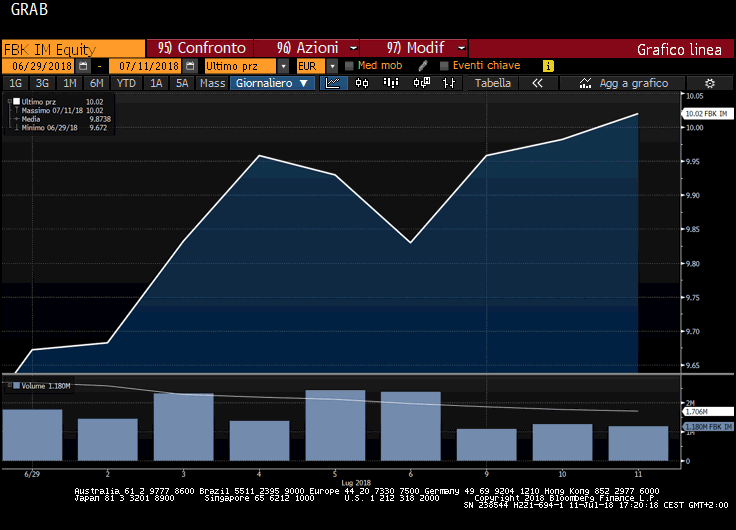Screen dimensions: 736x530
Task: Enable the Med mob checkbox
Action: (x=349, y=66)
